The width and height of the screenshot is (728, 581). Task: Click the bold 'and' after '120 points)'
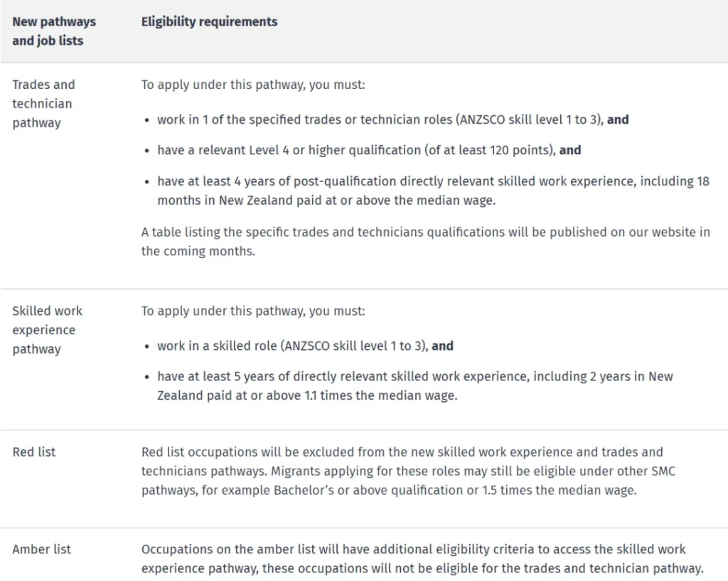tap(570, 150)
